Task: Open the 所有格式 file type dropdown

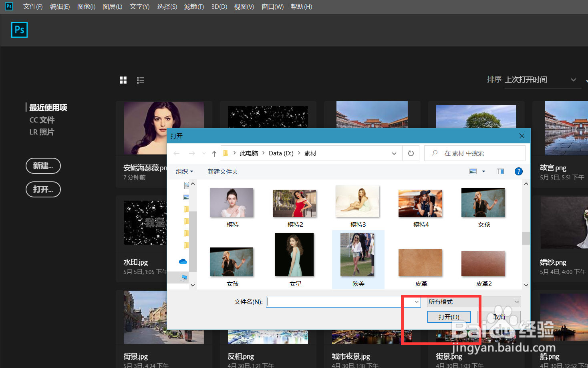Action: (x=474, y=302)
